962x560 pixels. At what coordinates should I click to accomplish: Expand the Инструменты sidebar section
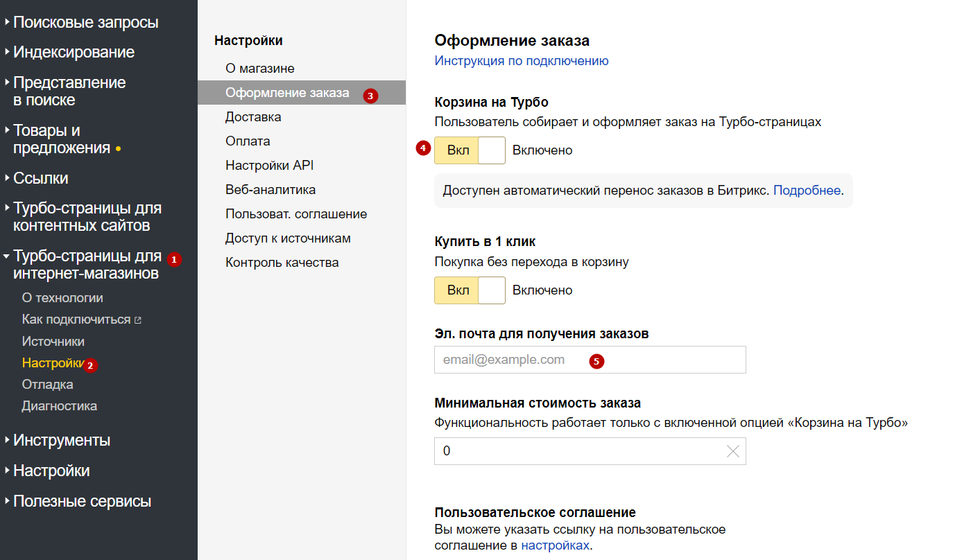(62, 441)
